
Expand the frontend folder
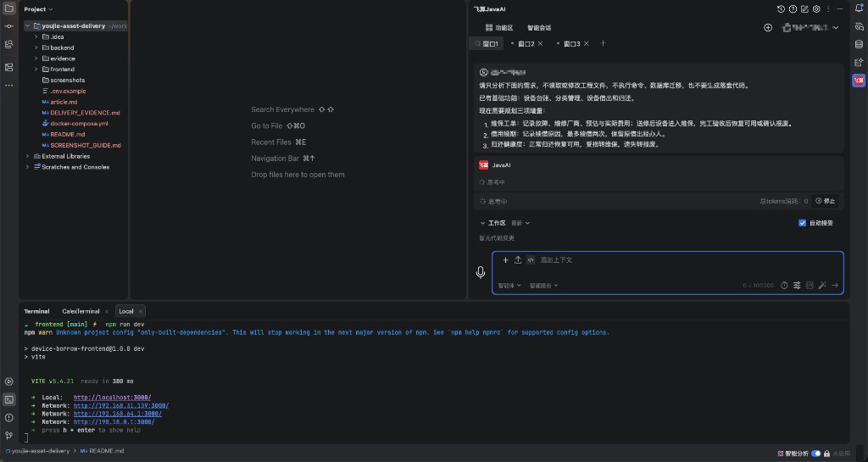pos(36,70)
